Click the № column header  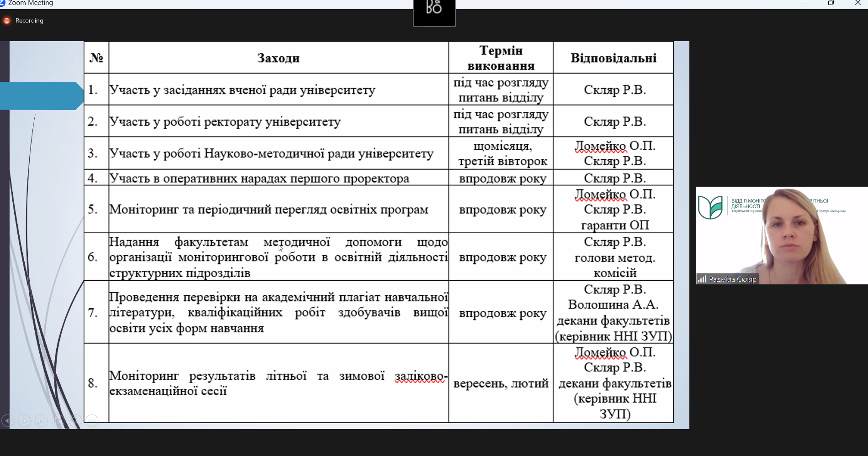[96, 58]
